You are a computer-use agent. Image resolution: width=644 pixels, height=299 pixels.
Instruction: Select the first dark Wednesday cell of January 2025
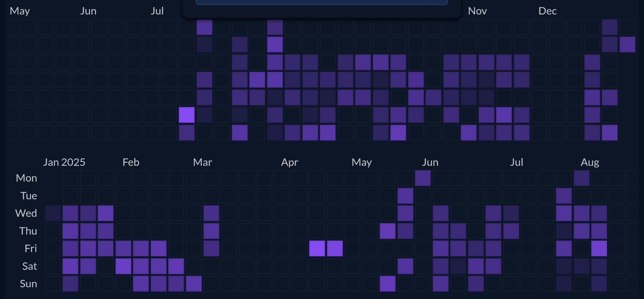[x=53, y=213]
